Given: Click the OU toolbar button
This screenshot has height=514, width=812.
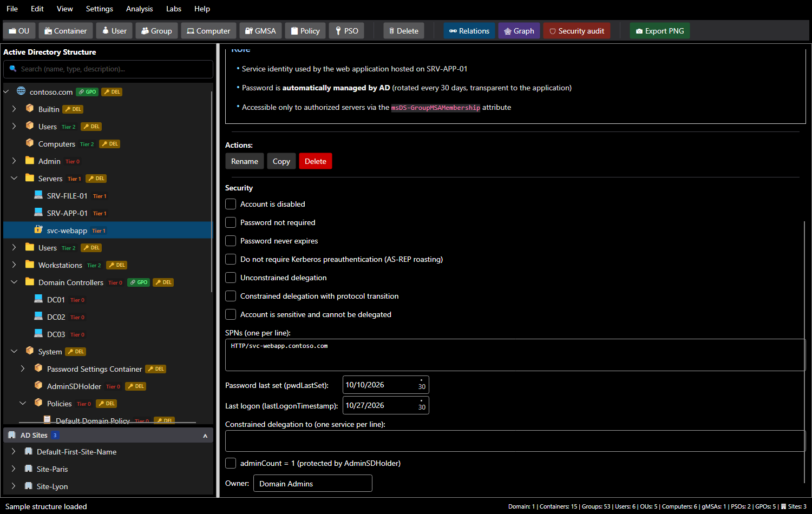Looking at the screenshot, I should click(x=19, y=31).
